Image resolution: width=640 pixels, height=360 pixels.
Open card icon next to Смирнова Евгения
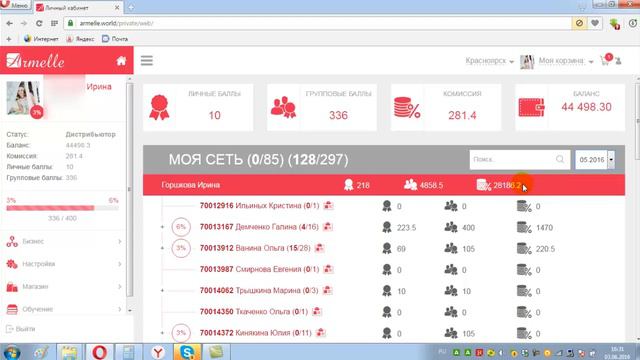click(x=328, y=269)
